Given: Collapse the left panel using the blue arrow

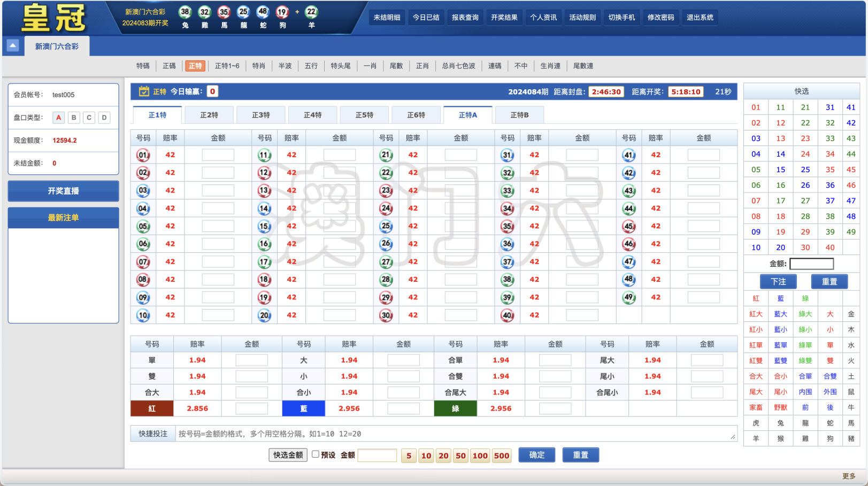Looking at the screenshot, I should (x=13, y=45).
